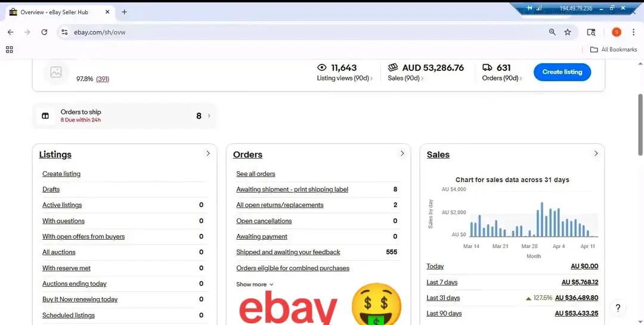Open the apps grid icon in bookmarks bar
The height and width of the screenshot is (325, 644).
10,49
